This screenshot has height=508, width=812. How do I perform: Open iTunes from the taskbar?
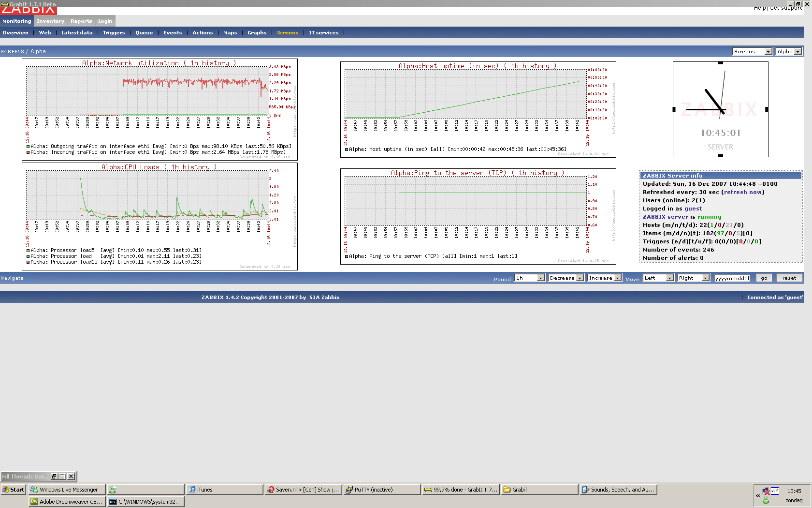(224, 490)
